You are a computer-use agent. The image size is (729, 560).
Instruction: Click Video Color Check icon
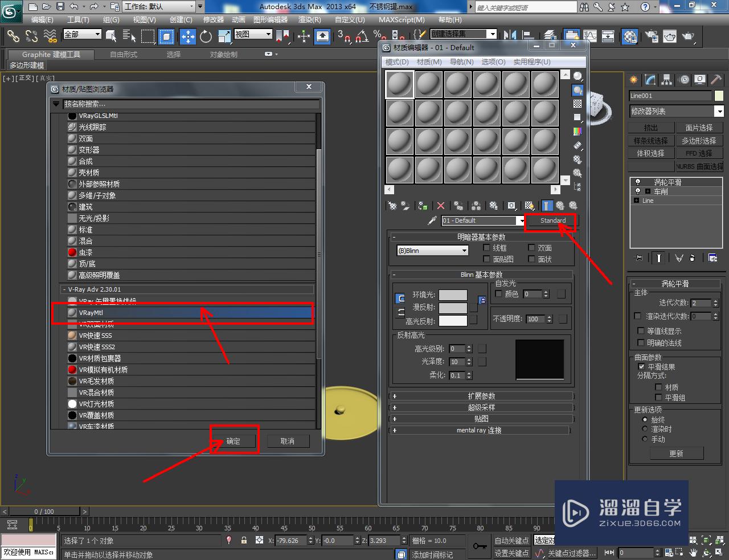tap(578, 132)
